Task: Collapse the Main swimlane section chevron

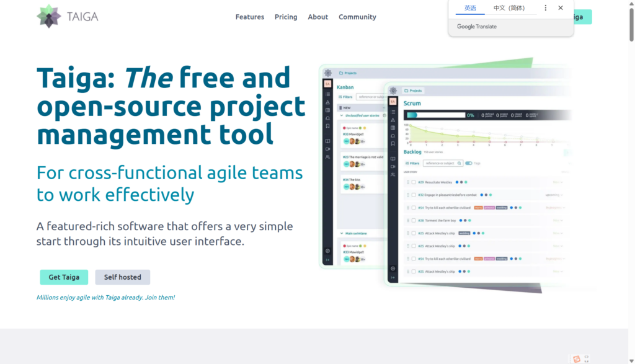Action: click(340, 233)
